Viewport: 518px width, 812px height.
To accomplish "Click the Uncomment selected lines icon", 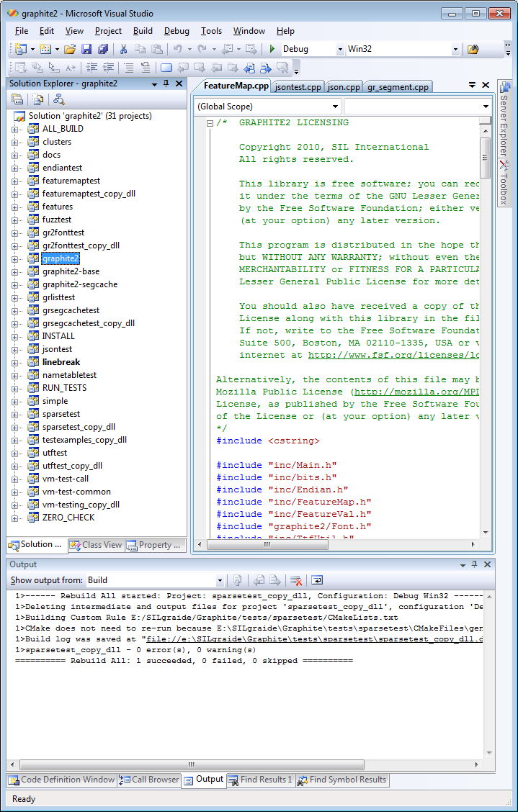I will [146, 68].
